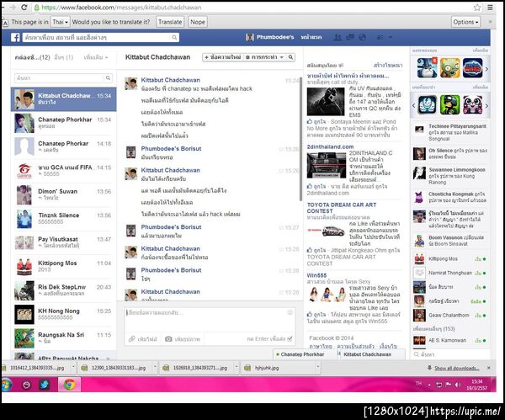The width and height of the screenshot is (505, 420).
Task: Click the messages list search field
Action: (x=60, y=78)
